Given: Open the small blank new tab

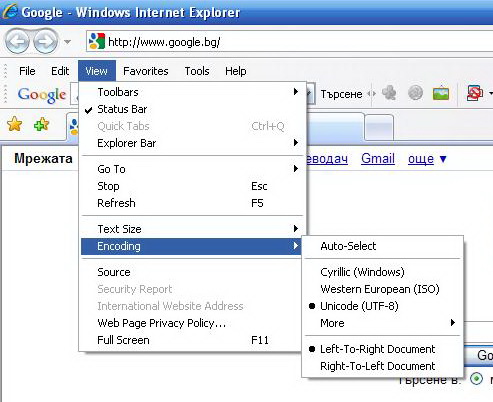Looking at the screenshot, I should [379, 127].
